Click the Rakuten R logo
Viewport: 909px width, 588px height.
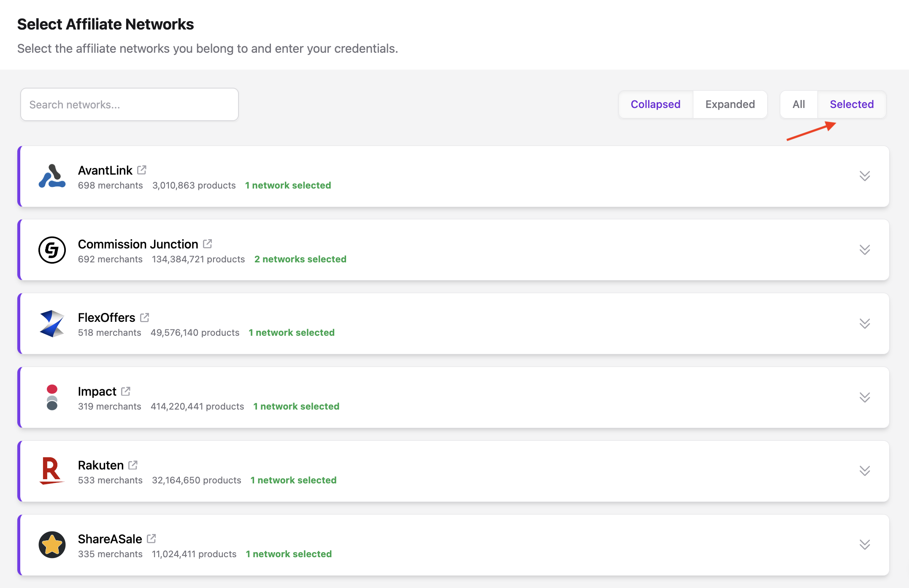[x=52, y=471]
